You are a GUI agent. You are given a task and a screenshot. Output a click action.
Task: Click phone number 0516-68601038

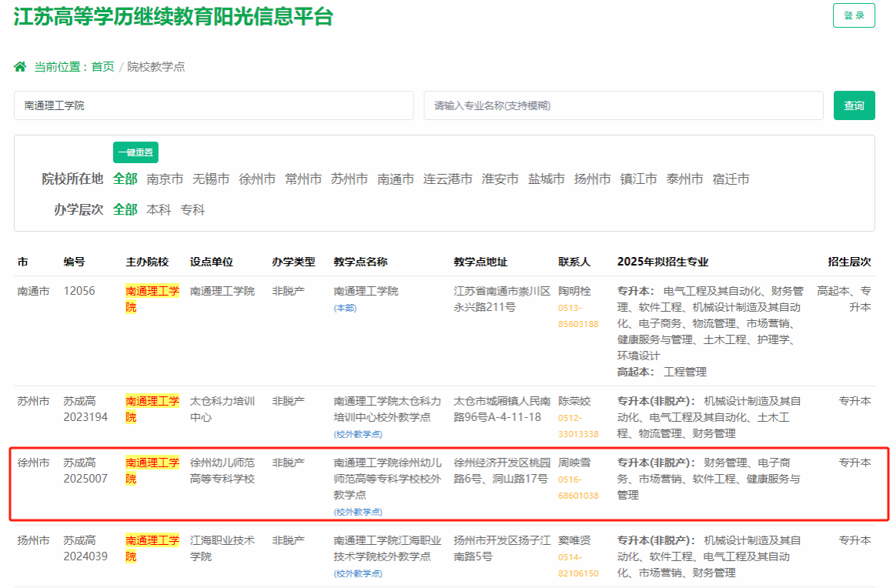coord(577,487)
